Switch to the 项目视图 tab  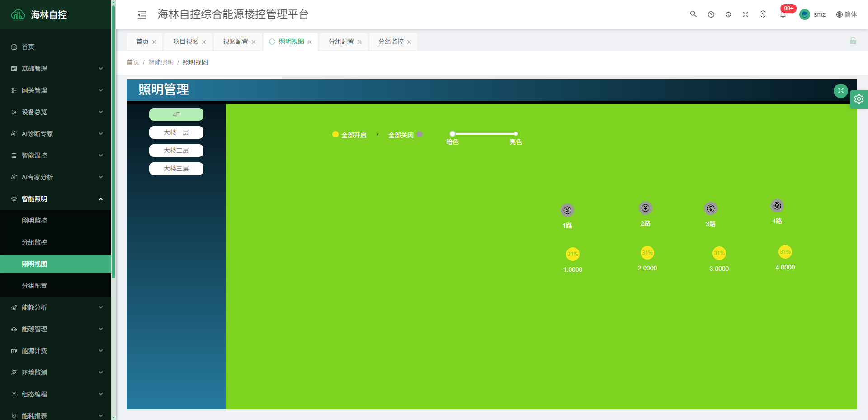point(186,42)
